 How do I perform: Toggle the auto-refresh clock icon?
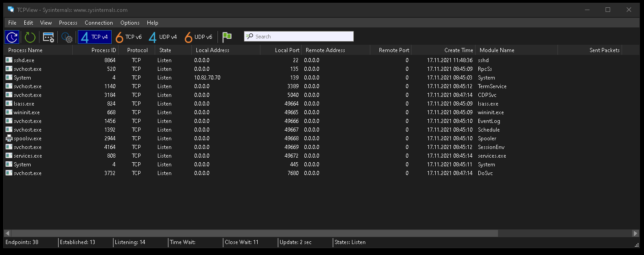pos(12,37)
